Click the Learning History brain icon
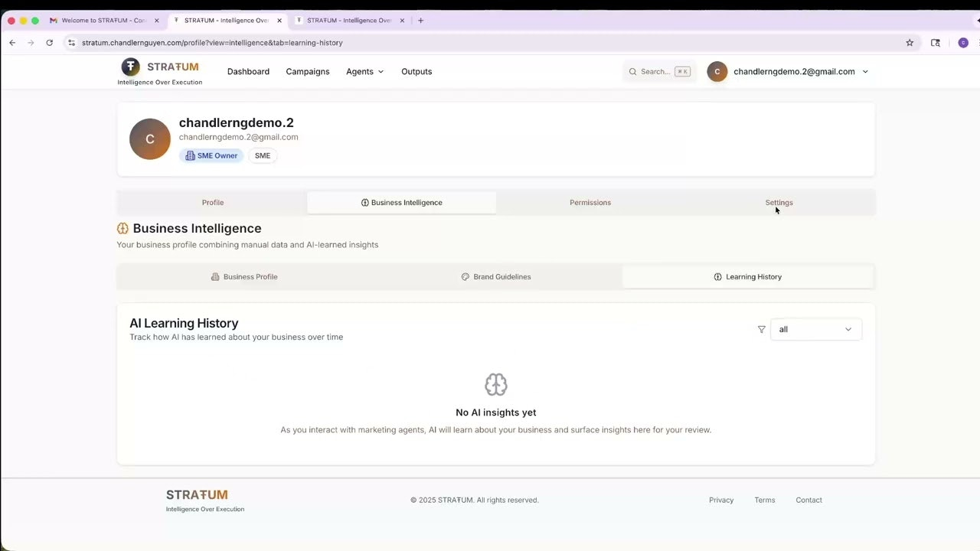Image resolution: width=980 pixels, height=551 pixels. point(717,276)
